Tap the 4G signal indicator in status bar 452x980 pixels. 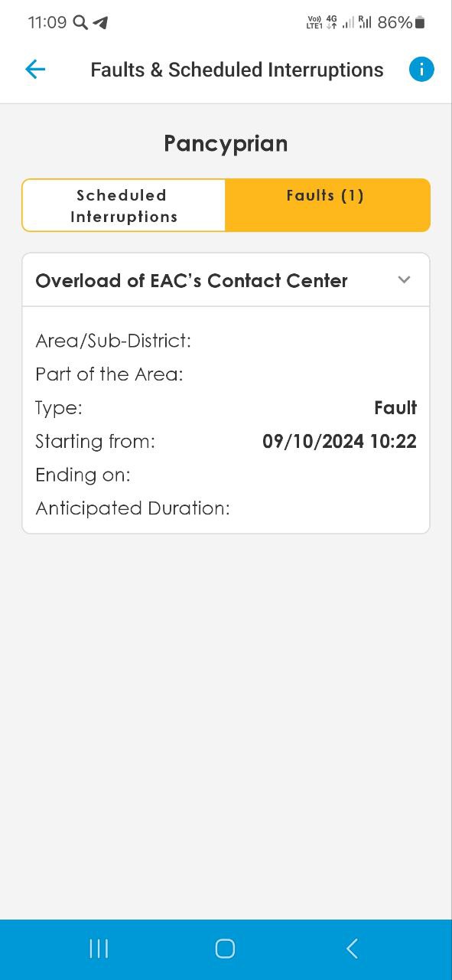click(x=331, y=22)
